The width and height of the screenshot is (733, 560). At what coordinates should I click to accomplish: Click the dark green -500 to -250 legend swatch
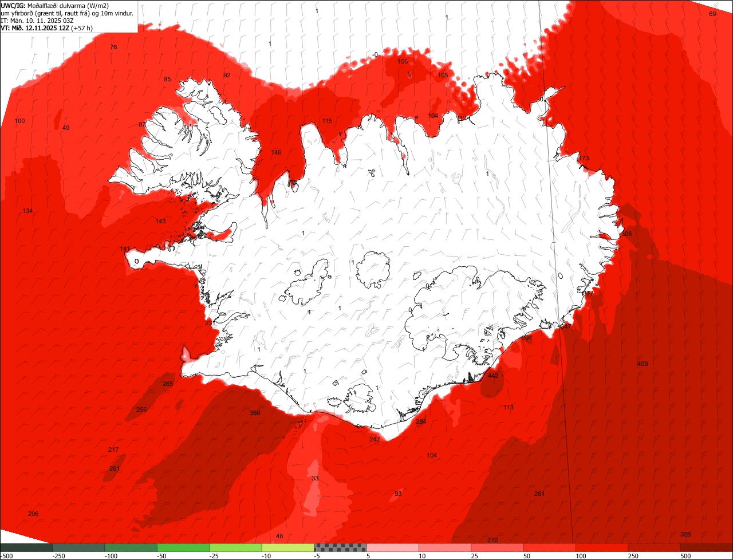pos(26,547)
